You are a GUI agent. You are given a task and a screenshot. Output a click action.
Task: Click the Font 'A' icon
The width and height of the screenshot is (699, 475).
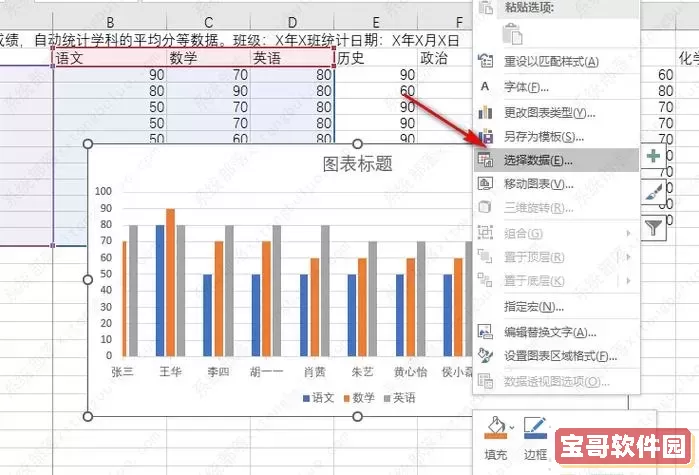(x=485, y=86)
